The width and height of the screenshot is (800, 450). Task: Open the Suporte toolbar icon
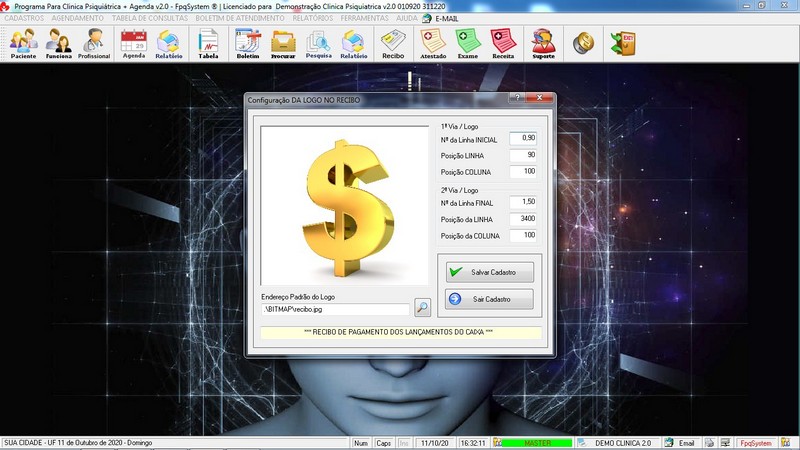pyautogui.click(x=543, y=43)
